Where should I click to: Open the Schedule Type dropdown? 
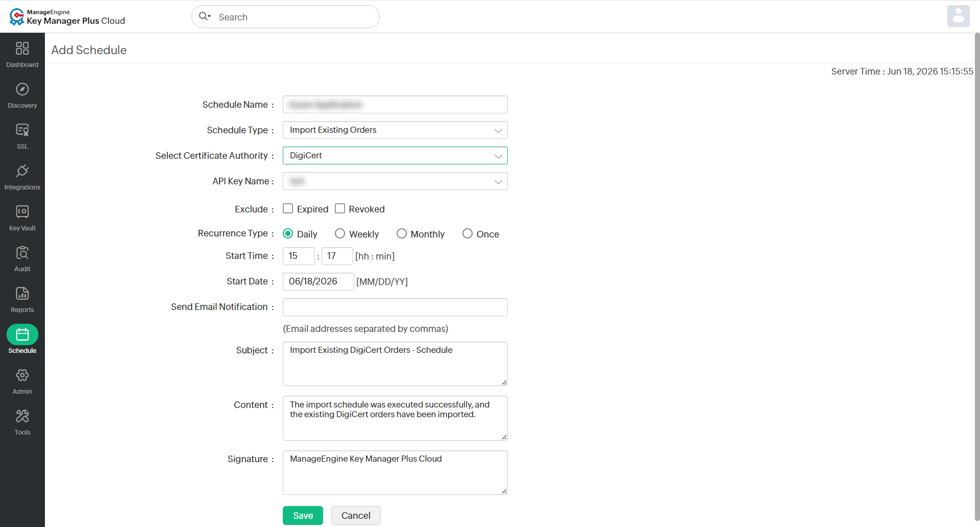coord(395,130)
